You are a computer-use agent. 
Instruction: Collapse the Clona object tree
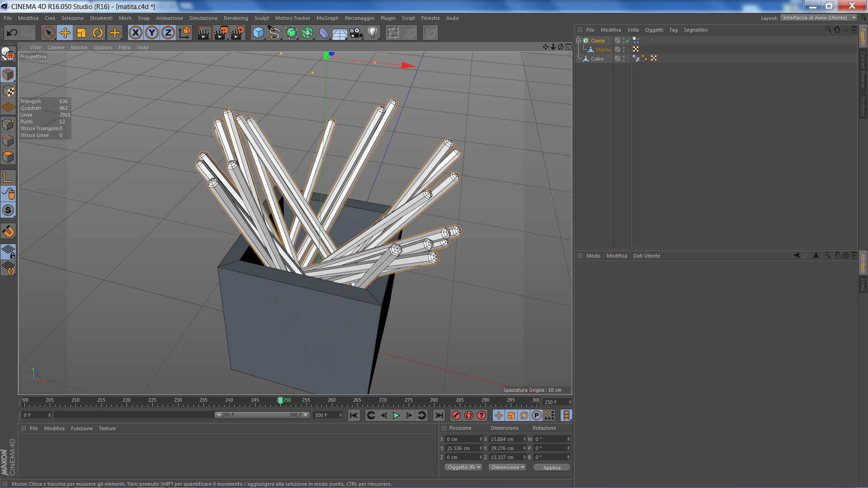578,40
